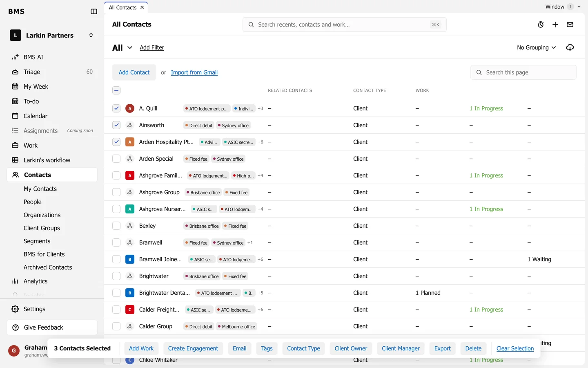Click Clear Selection link
Image resolution: width=588 pixels, height=368 pixels.
(x=515, y=348)
